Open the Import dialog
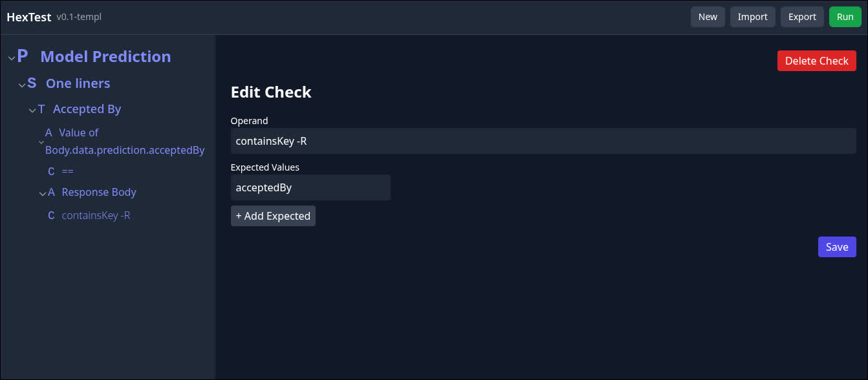 [x=752, y=17]
